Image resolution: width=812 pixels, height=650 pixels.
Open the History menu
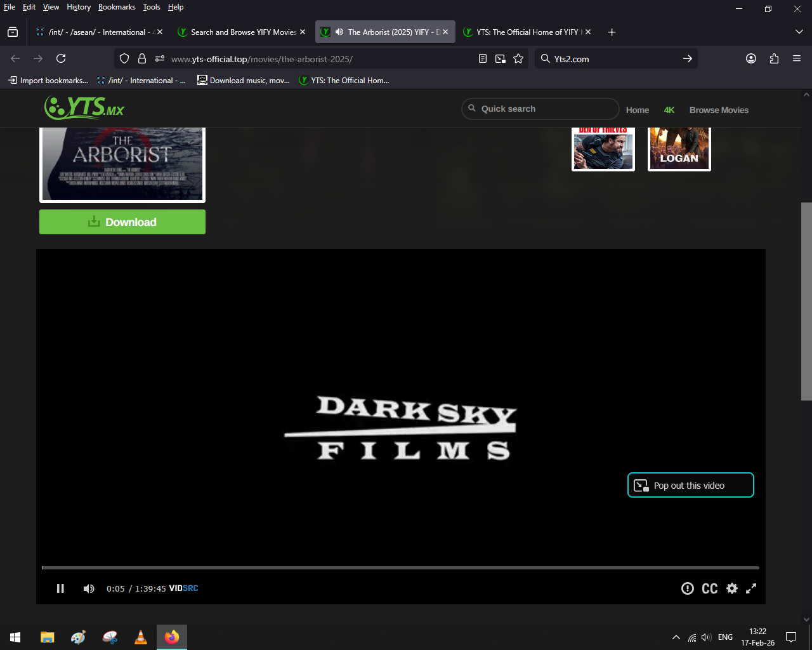[x=79, y=7]
